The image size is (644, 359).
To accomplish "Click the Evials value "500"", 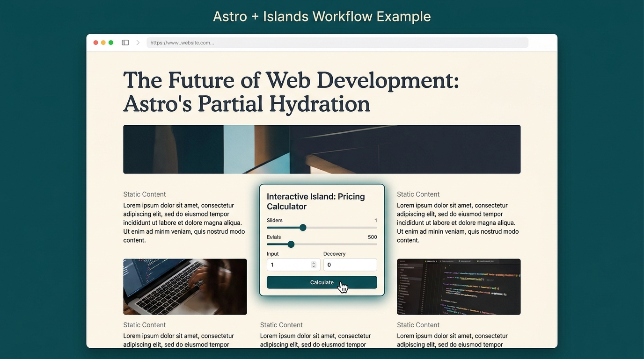I will [373, 237].
